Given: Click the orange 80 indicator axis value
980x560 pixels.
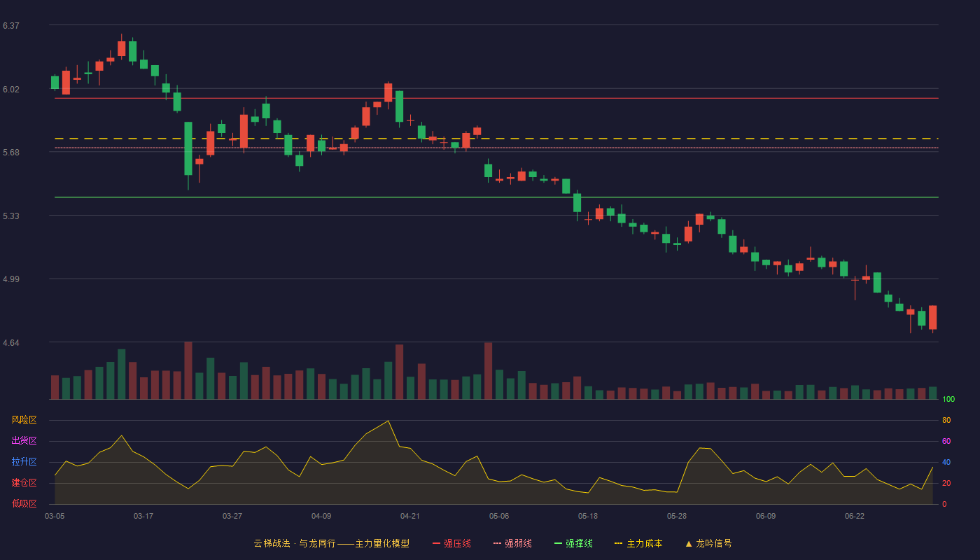Looking at the screenshot, I should tap(946, 421).
